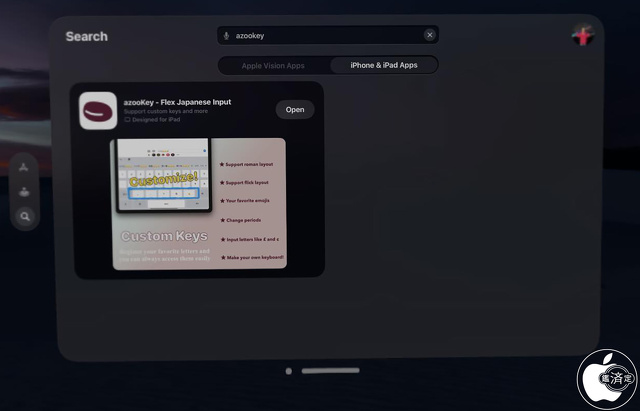Clear the azookey search text
This screenshot has height=411, width=640.
430,35
